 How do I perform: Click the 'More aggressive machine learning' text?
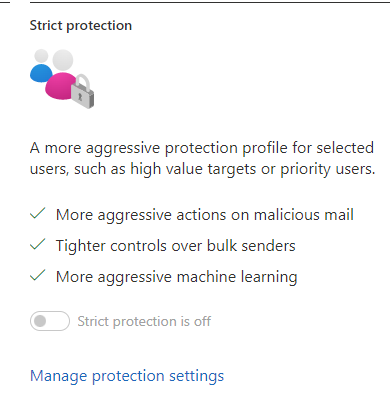[x=177, y=277]
